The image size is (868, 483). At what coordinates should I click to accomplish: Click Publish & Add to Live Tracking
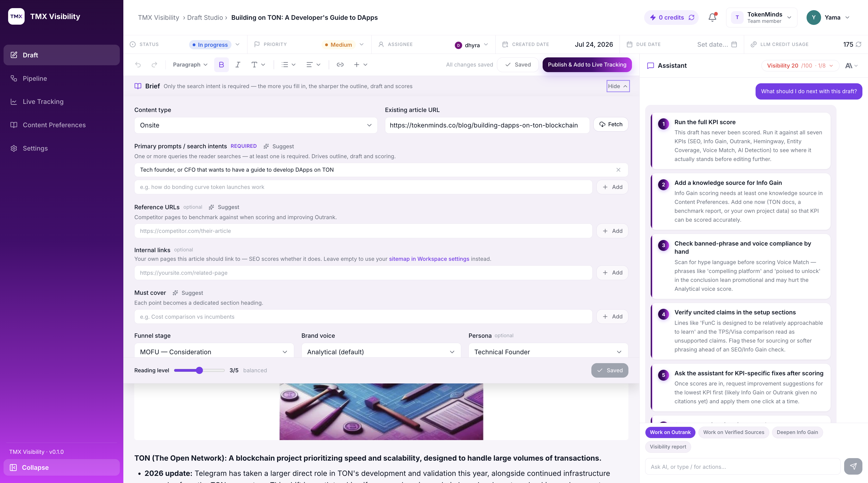pyautogui.click(x=587, y=65)
